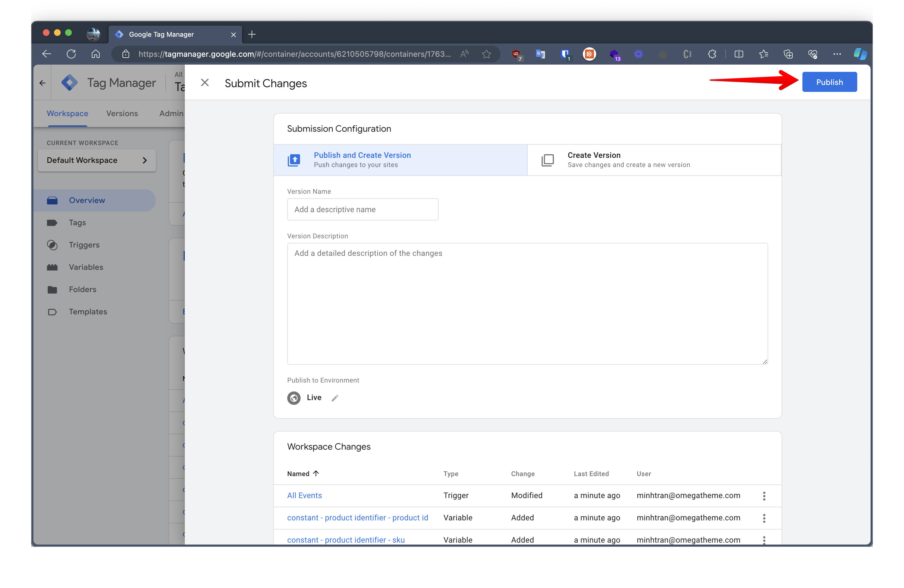Image resolution: width=904 pixels, height=588 pixels.
Task: Open options menu for All Events row
Action: [x=764, y=496]
